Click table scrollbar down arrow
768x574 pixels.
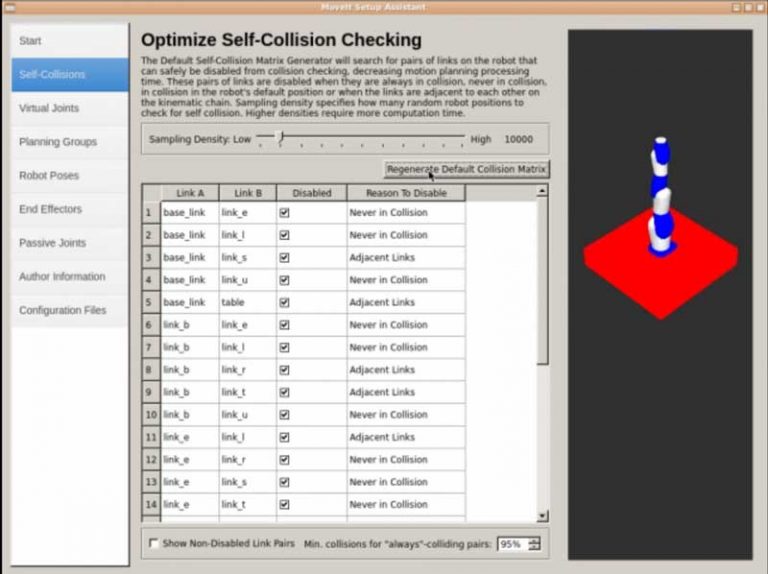tap(542, 516)
